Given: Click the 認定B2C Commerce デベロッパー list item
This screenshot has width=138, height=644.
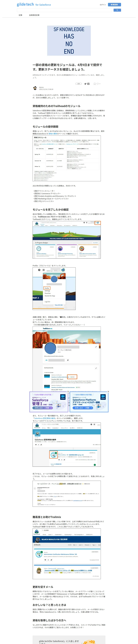Looking at the screenshot, I should [x=47, y=194].
